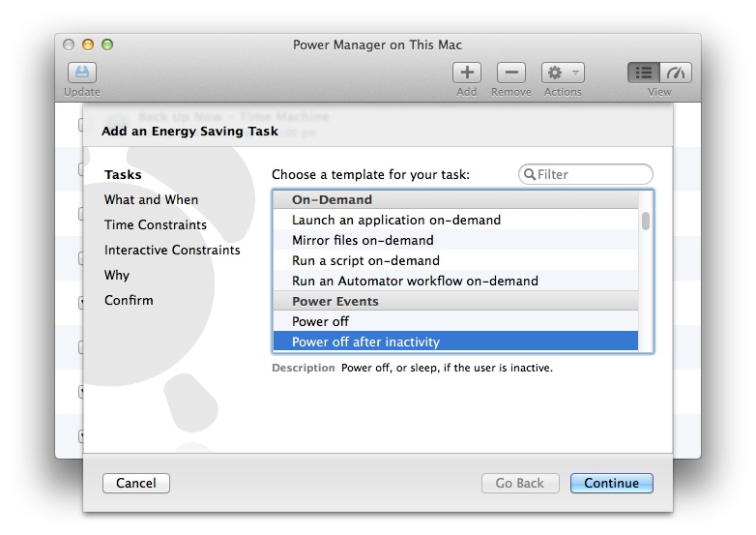Click the Filter search field
This screenshot has width=756, height=535.
click(x=585, y=174)
